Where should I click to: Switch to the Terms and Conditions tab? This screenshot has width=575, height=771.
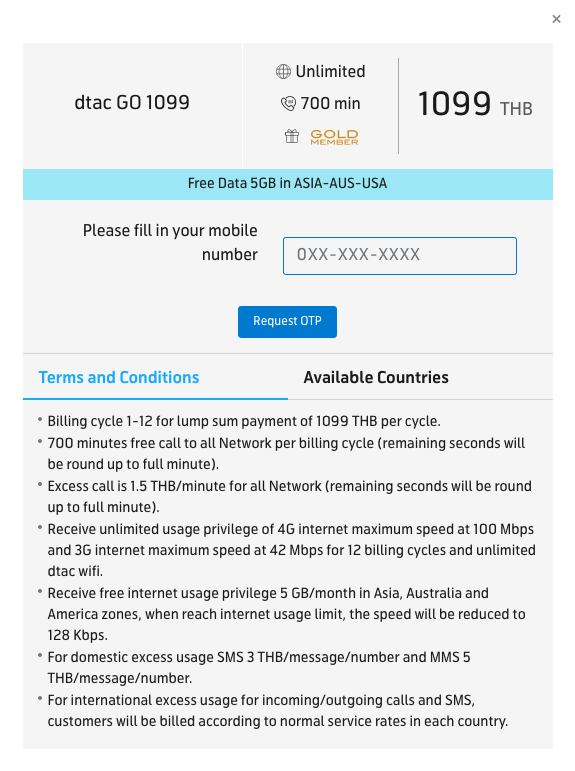119,377
